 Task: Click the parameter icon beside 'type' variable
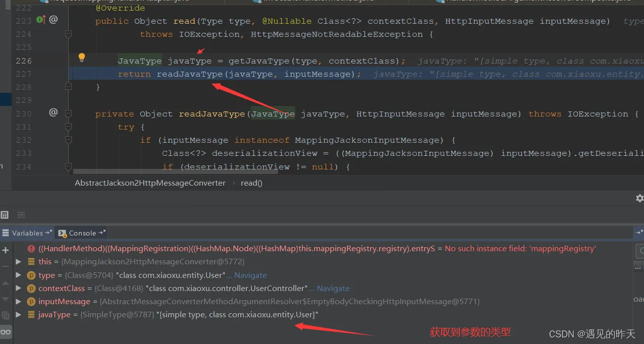coord(31,275)
